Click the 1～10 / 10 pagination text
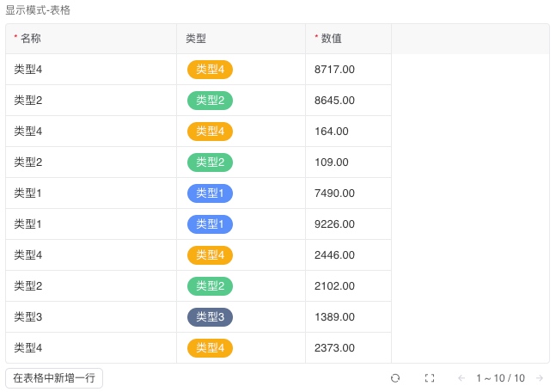The width and height of the screenshot is (556, 392). pyautogui.click(x=500, y=378)
